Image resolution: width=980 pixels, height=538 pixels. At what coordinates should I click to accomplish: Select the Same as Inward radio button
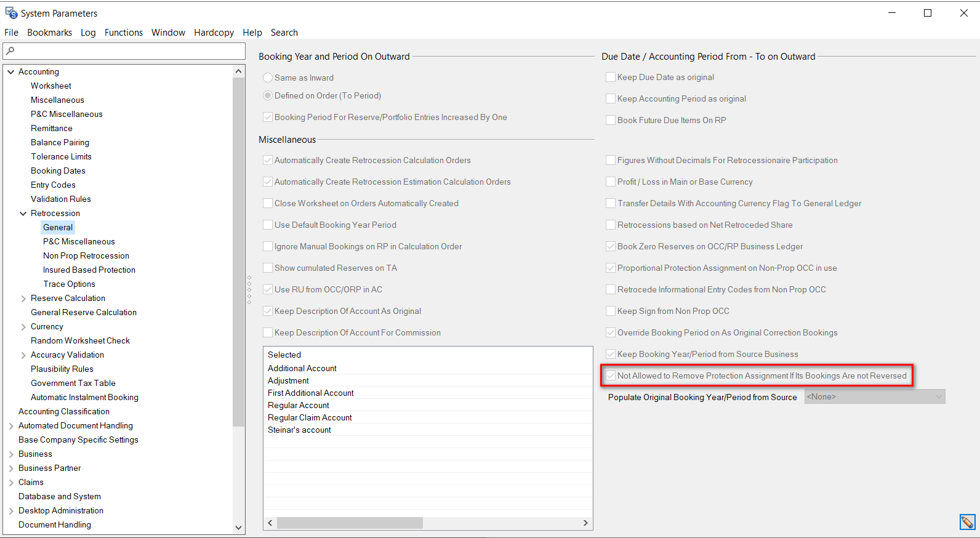click(268, 78)
